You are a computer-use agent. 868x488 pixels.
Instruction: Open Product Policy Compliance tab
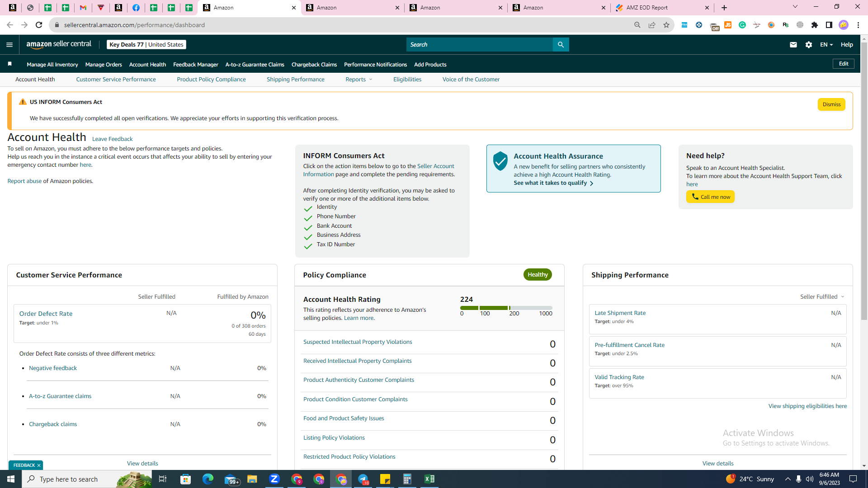tap(211, 80)
